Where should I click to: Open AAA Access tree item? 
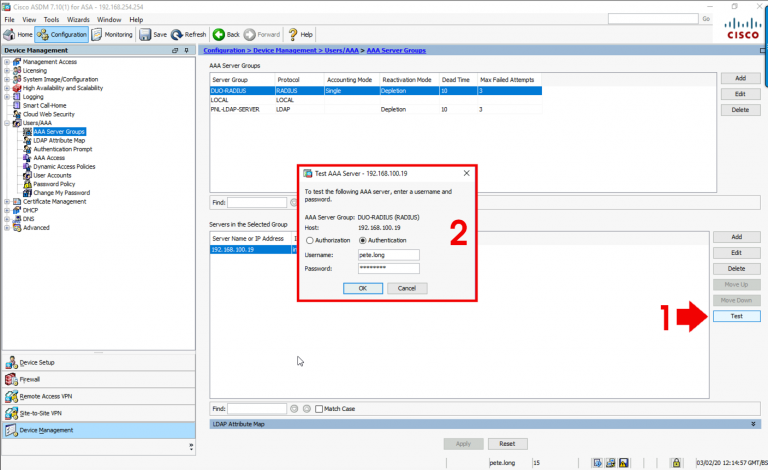pos(49,158)
